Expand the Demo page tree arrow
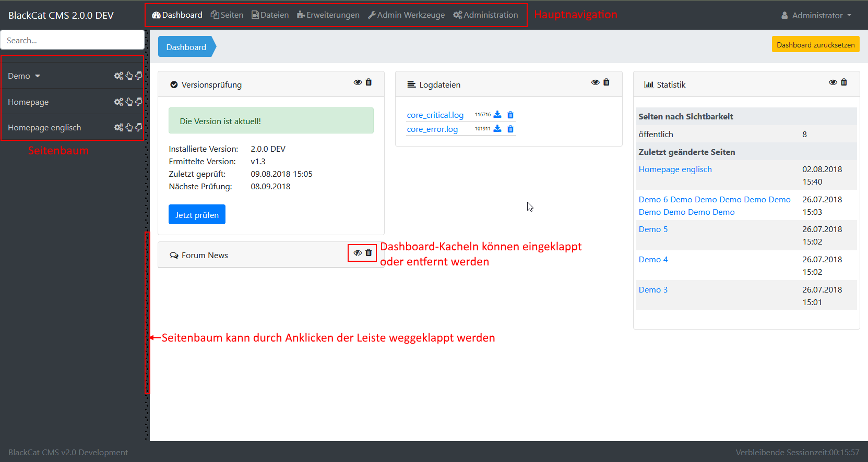Image resolution: width=868 pixels, height=462 pixels. click(38, 76)
